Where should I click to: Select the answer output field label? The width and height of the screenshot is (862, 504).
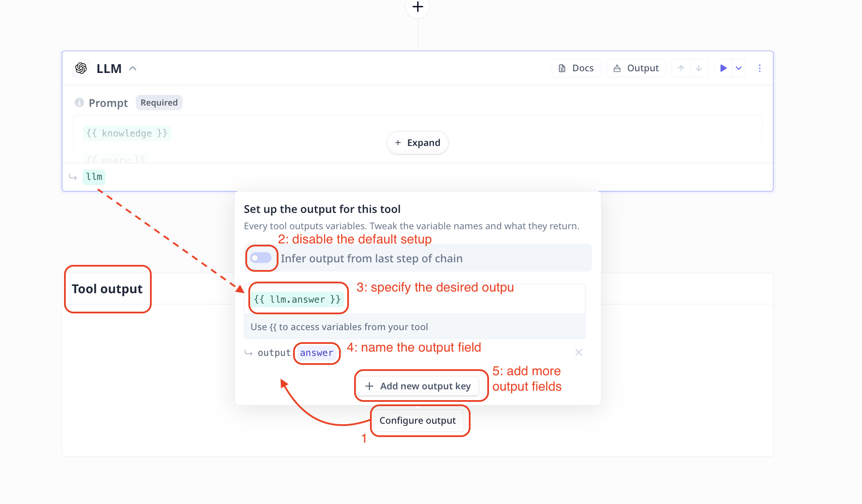(x=316, y=352)
